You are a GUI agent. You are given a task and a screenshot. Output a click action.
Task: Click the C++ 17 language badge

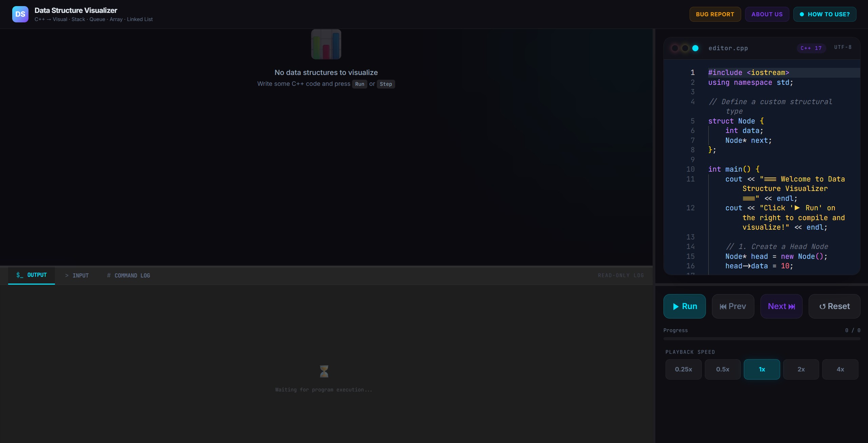pos(811,48)
